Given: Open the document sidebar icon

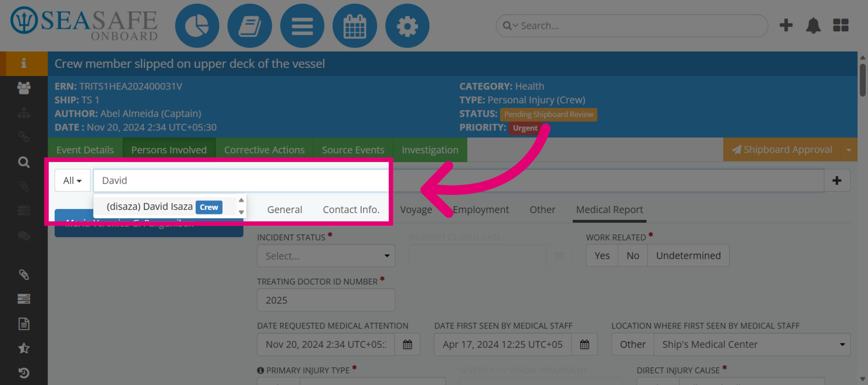Looking at the screenshot, I should 24,324.
